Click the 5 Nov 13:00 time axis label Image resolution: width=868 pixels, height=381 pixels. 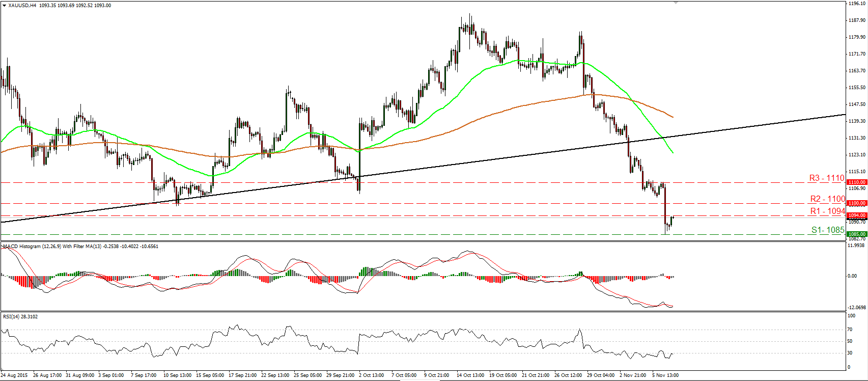coord(665,375)
